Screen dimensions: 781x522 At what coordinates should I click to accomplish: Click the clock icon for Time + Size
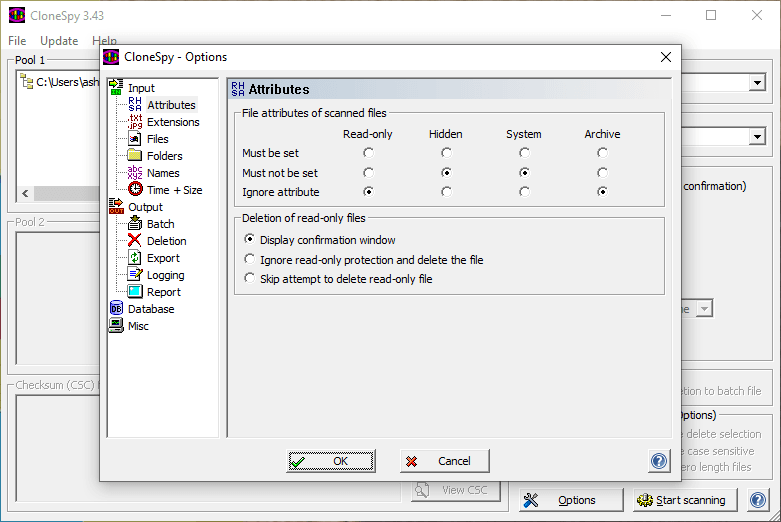click(135, 189)
